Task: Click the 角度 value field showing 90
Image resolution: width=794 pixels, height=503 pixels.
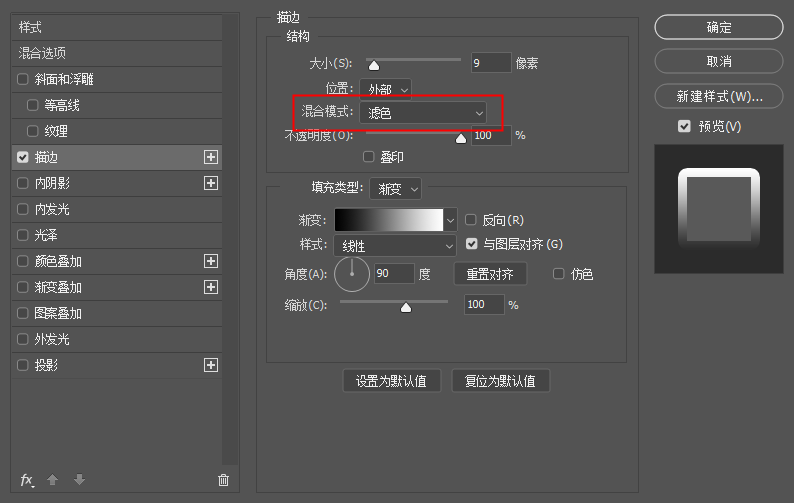Action: pos(394,274)
